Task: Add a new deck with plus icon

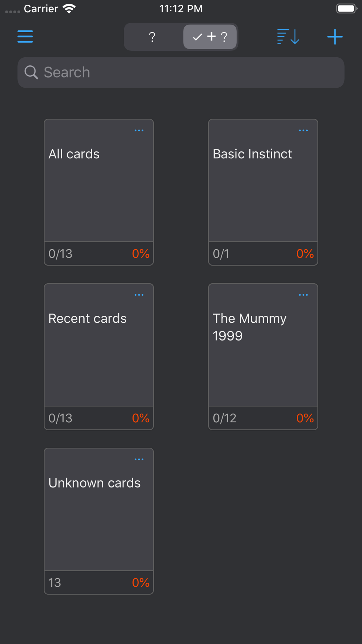Action: (335, 37)
